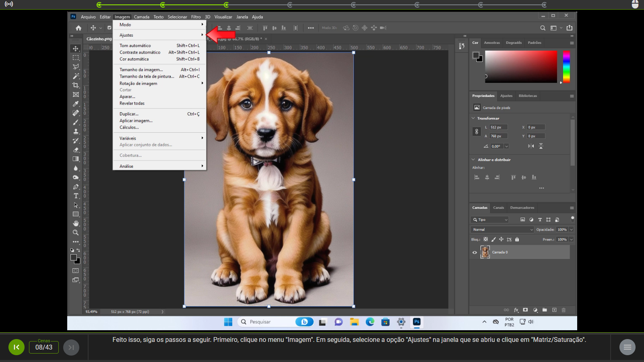644x362 pixels.
Task: Toggle the lock all layer icon
Action: [x=517, y=239]
